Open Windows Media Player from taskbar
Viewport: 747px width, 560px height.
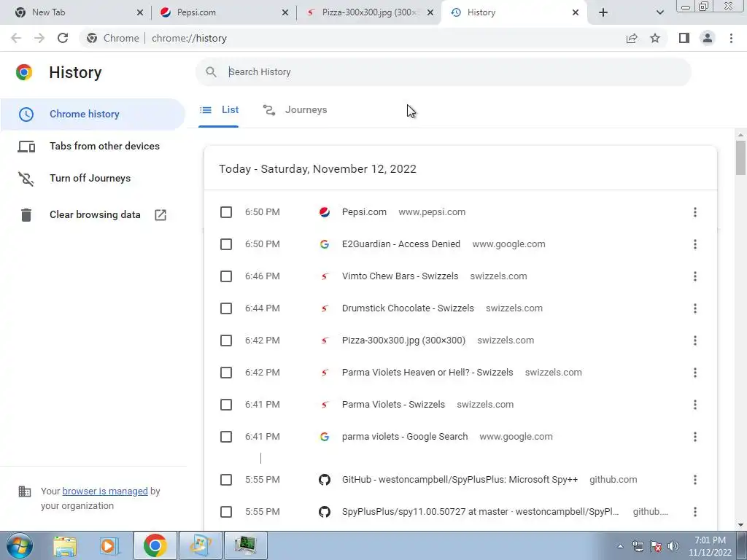click(x=108, y=545)
